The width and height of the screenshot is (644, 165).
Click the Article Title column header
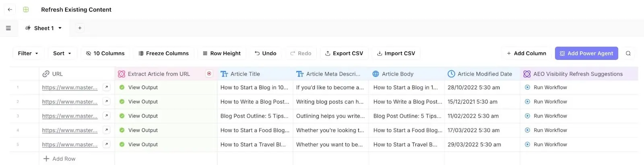[x=255, y=74]
